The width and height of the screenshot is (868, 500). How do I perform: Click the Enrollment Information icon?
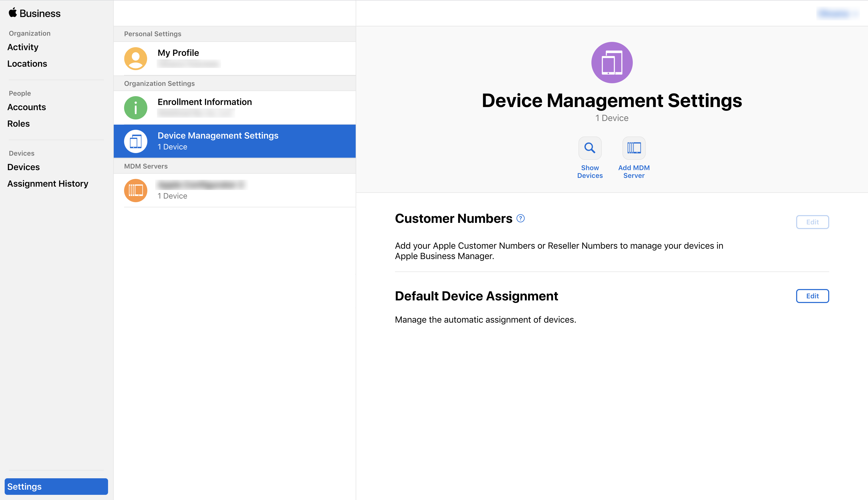pyautogui.click(x=135, y=107)
